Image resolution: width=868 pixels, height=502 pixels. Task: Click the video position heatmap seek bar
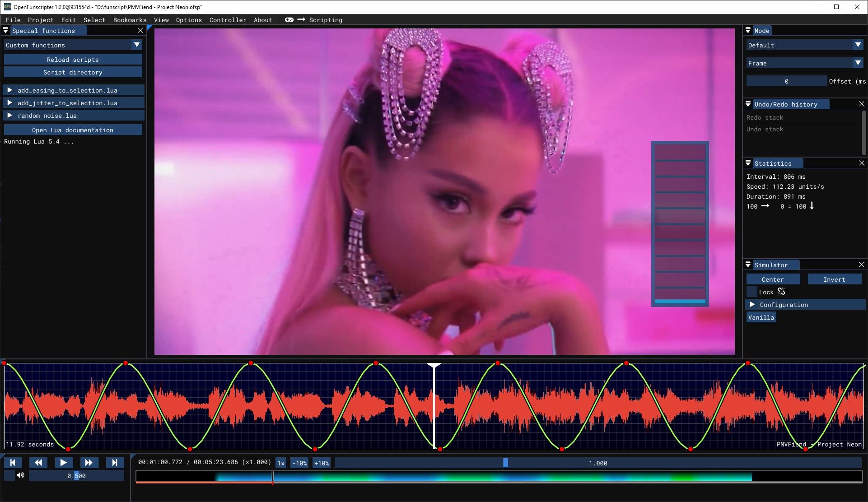pyautogui.click(x=499, y=476)
